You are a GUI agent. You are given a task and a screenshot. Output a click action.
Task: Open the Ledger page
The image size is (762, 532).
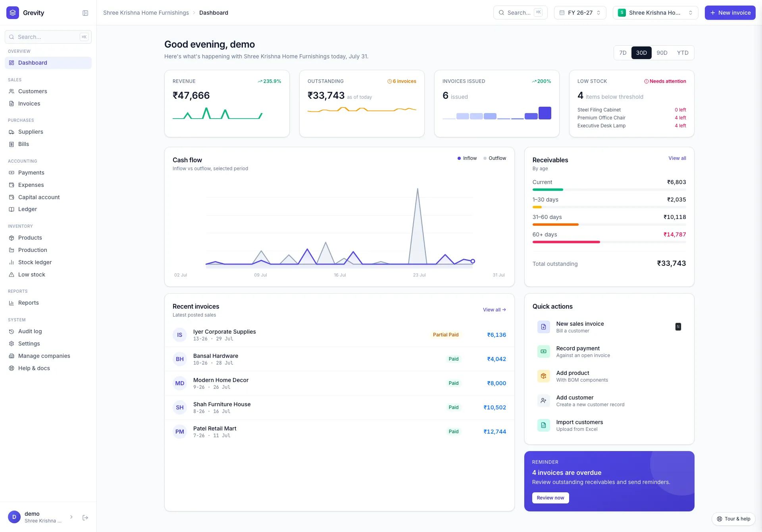coord(48,209)
